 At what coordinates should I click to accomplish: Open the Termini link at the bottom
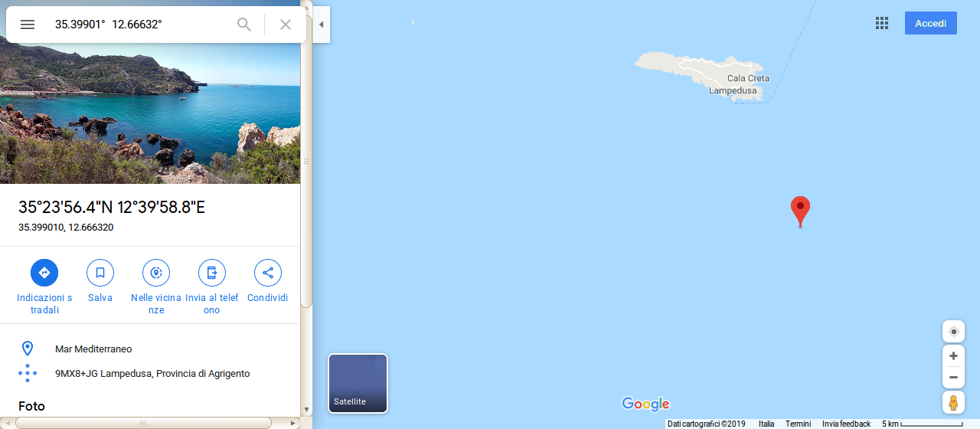coord(798,424)
